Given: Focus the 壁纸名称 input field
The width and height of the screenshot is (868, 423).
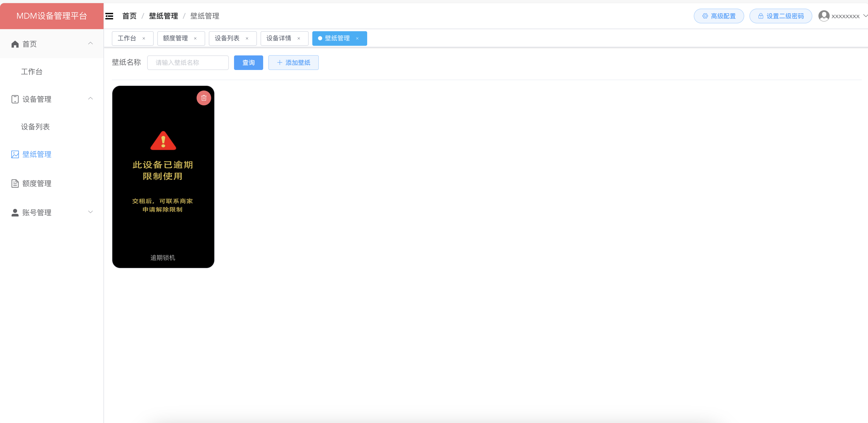Looking at the screenshot, I should pos(188,63).
